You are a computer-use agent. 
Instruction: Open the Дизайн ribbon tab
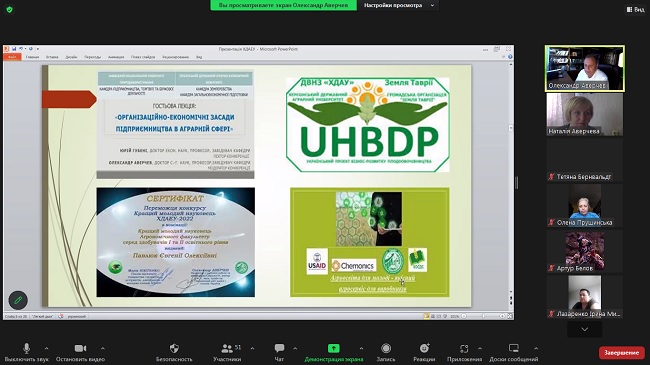(x=71, y=57)
